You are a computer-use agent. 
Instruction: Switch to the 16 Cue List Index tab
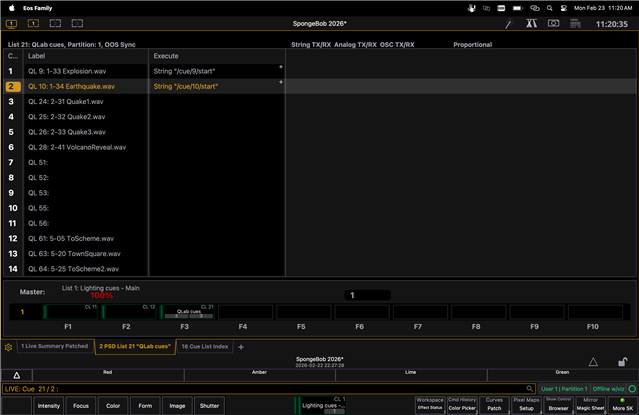[204, 347]
